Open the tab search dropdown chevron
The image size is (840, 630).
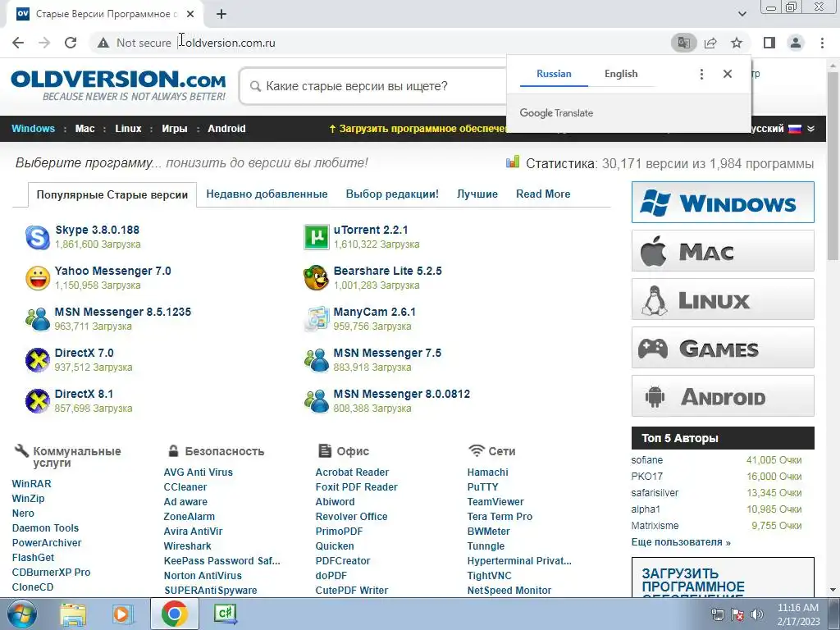click(742, 14)
